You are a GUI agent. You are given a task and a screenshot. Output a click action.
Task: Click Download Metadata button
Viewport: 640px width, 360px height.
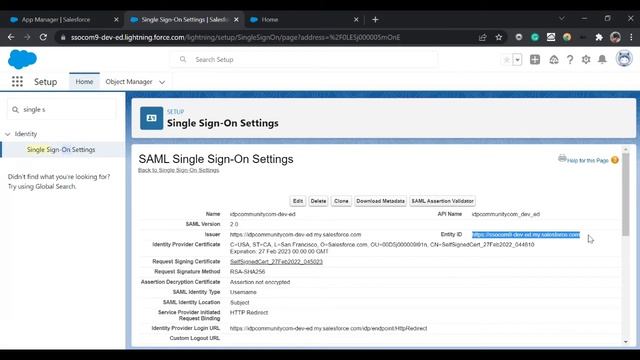coord(380,201)
